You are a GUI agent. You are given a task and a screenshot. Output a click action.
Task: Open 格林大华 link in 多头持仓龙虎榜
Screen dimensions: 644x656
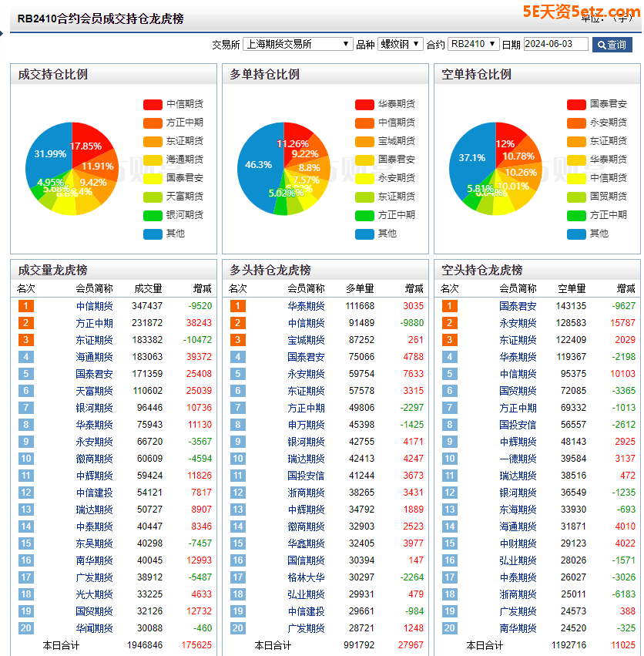(x=306, y=578)
